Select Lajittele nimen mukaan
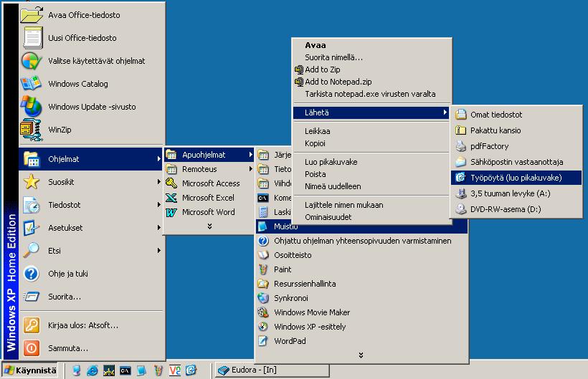 [344, 205]
